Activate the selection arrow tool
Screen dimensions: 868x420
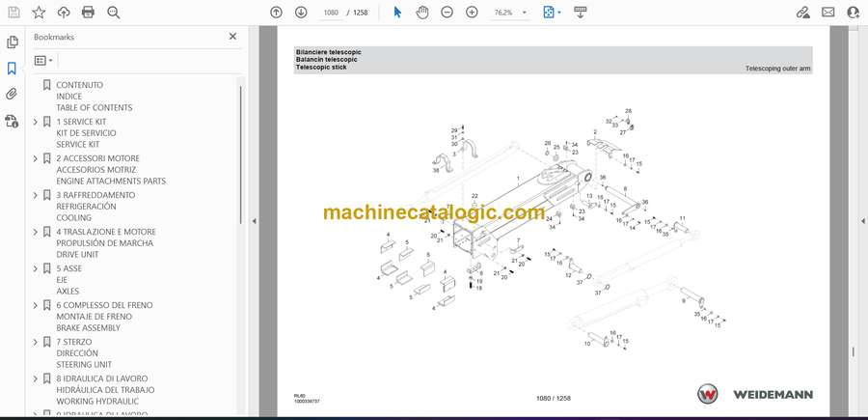pyautogui.click(x=397, y=13)
